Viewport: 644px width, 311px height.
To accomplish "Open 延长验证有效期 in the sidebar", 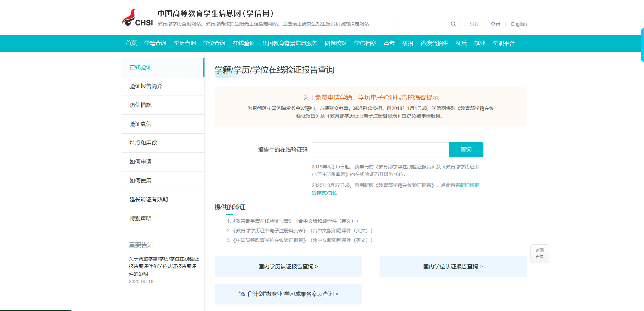I will point(149,200).
